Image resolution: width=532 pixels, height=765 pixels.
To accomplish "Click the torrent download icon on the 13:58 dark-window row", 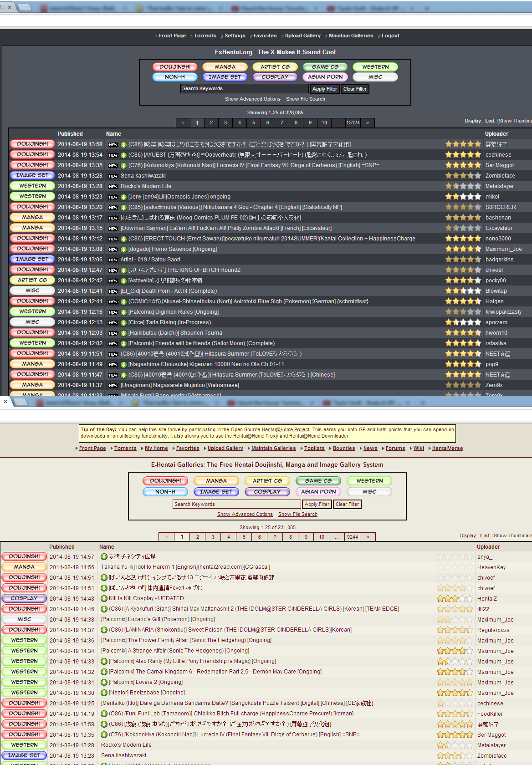I will 123,145.
